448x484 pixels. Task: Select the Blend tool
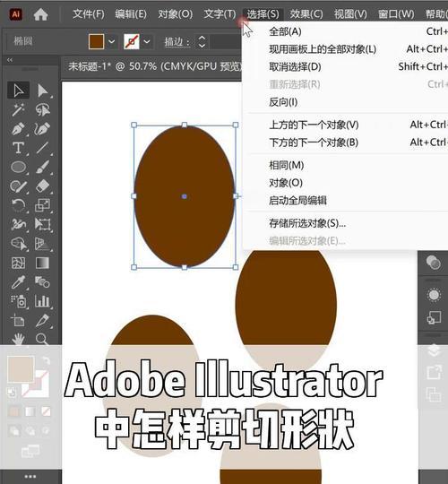(42, 282)
